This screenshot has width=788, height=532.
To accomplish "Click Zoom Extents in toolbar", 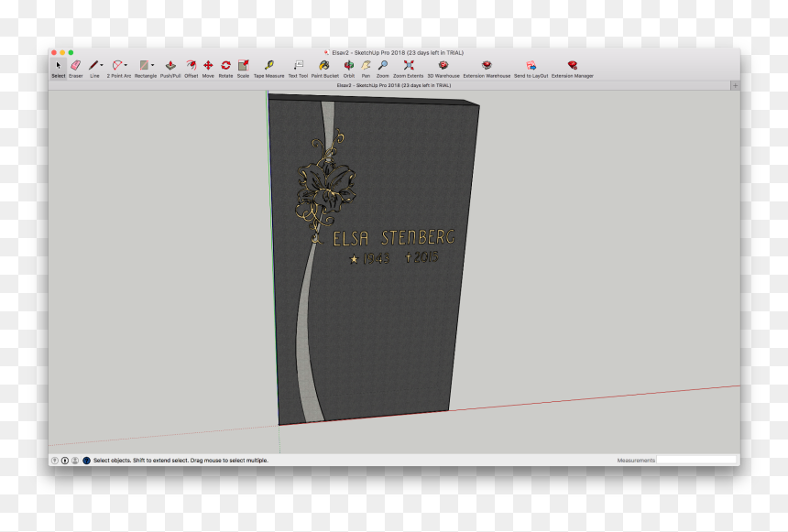I will [408, 69].
